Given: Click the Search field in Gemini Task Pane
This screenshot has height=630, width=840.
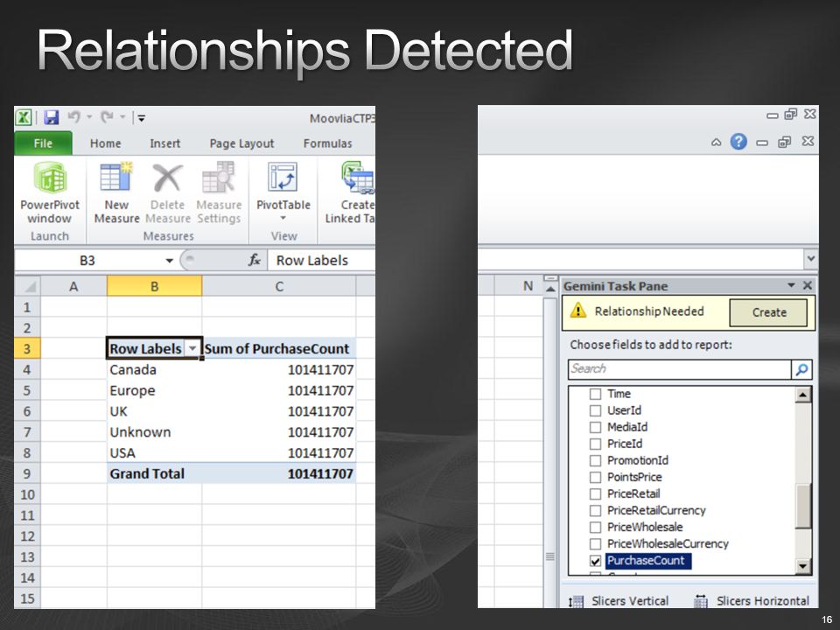Looking at the screenshot, I should [x=679, y=369].
